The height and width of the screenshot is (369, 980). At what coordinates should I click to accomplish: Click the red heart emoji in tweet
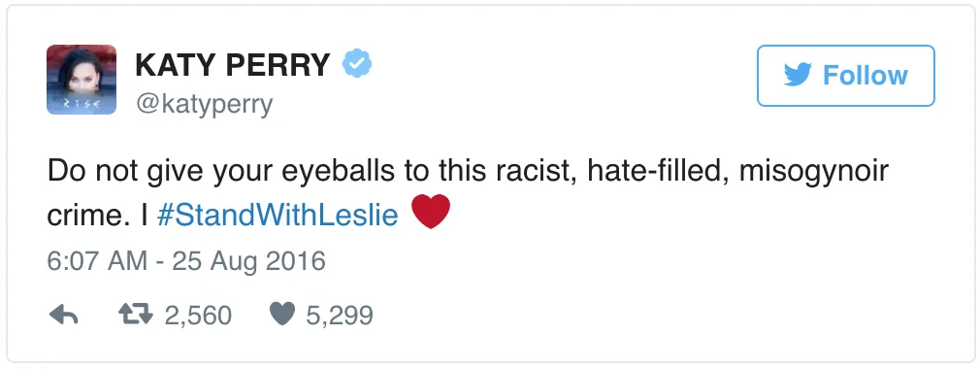pyautogui.click(x=431, y=212)
